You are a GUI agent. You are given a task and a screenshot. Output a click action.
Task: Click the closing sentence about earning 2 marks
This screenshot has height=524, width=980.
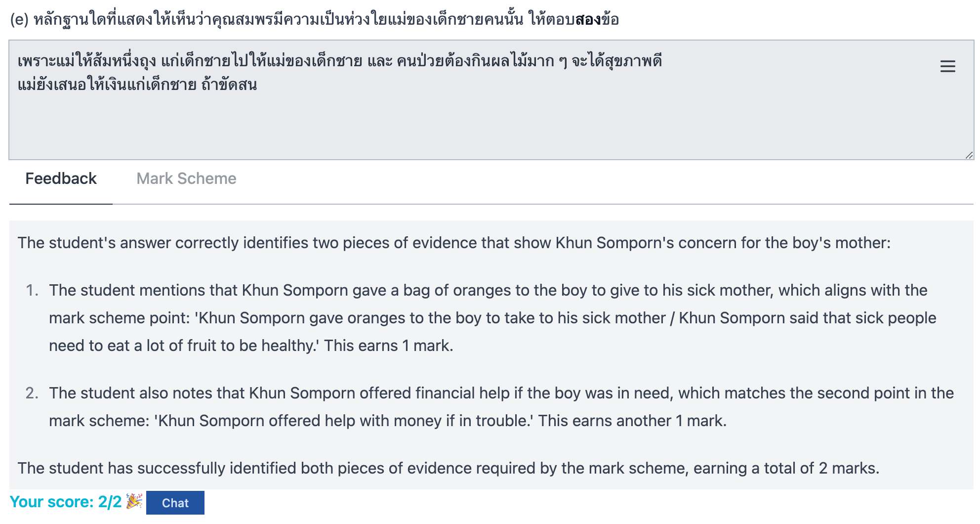coord(448,468)
